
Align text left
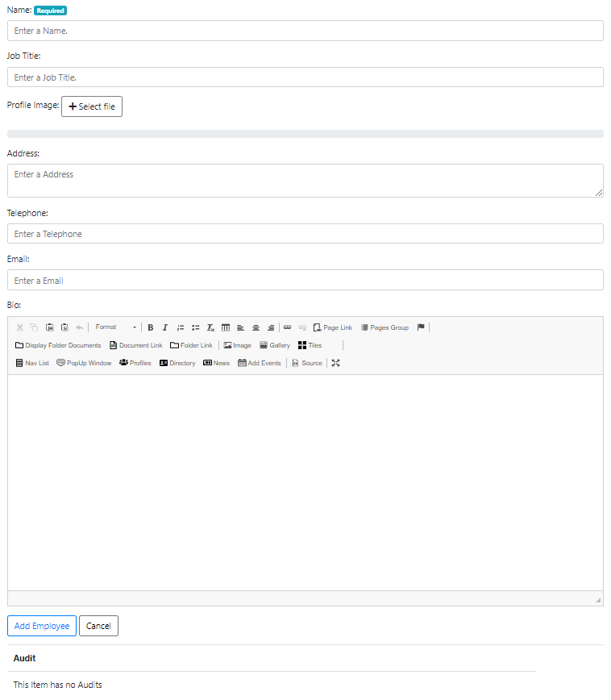click(240, 327)
